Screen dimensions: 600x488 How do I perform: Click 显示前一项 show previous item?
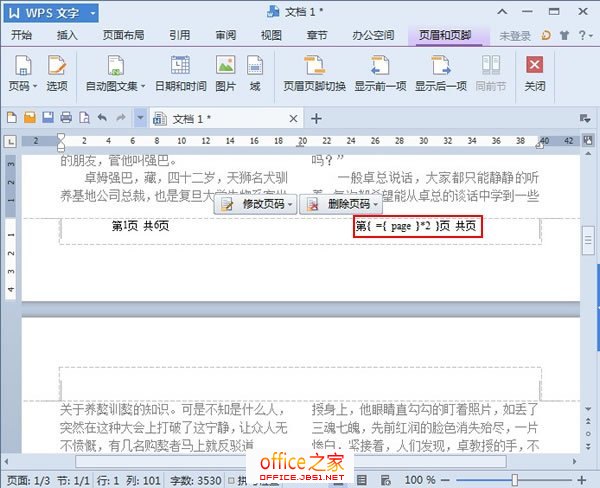380,73
